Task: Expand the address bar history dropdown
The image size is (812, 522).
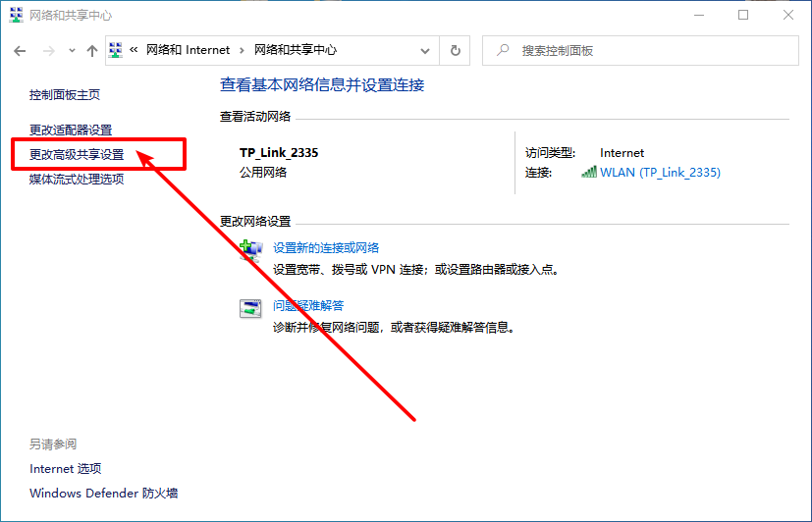Action: click(425, 50)
